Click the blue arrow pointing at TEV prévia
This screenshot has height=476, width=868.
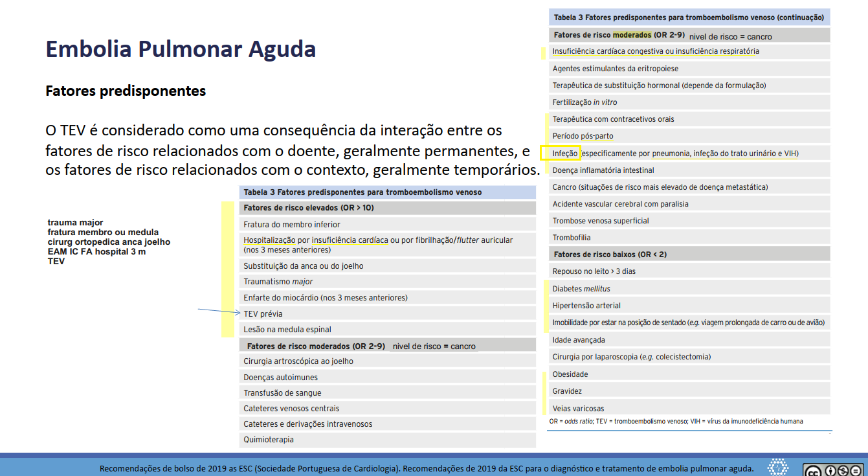[219, 312]
